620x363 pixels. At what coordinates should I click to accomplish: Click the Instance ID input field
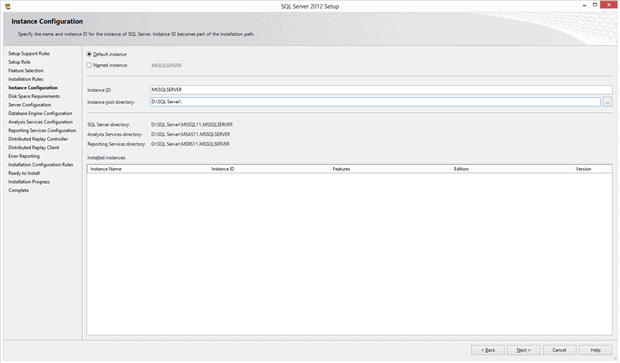point(381,90)
